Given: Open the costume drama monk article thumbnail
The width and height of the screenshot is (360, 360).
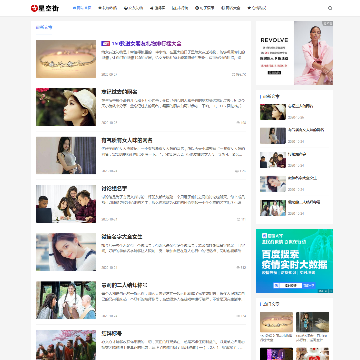Looking at the screenshot, I should [66, 300].
